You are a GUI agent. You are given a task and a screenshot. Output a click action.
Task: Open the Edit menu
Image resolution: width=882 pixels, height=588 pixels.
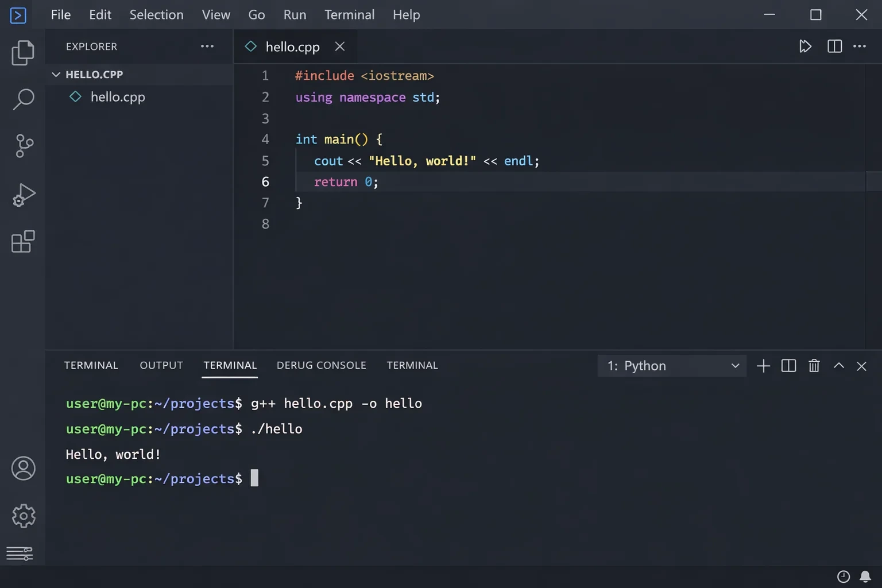point(100,15)
